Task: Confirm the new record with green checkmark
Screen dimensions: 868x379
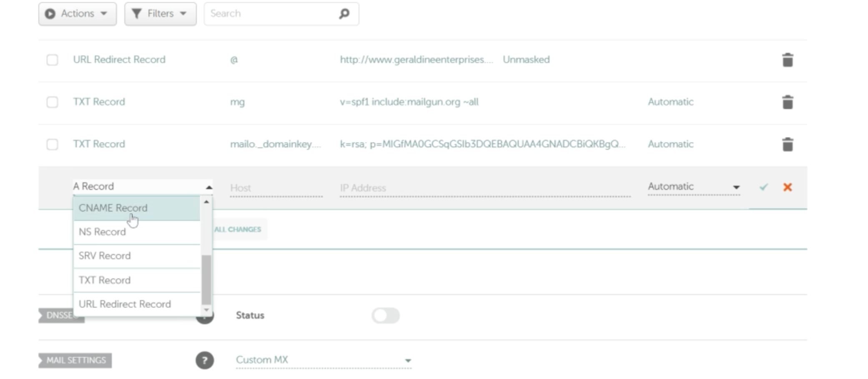Action: point(763,187)
